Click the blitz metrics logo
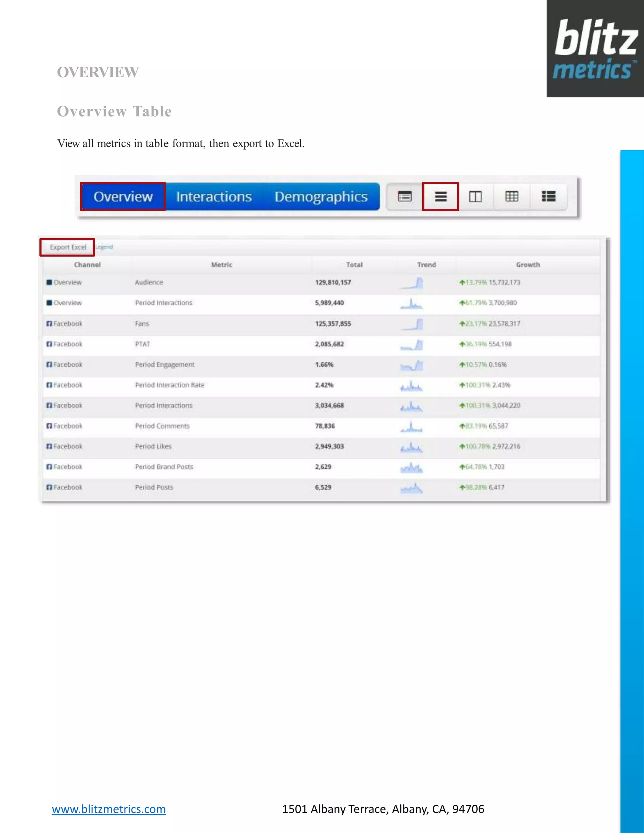 point(595,49)
